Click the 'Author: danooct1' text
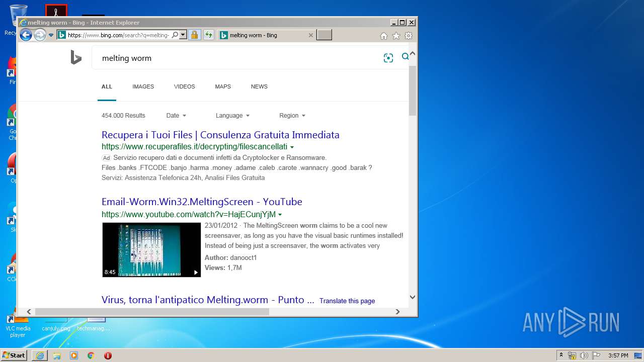Screen dimensions: 644x362 (x=230, y=257)
